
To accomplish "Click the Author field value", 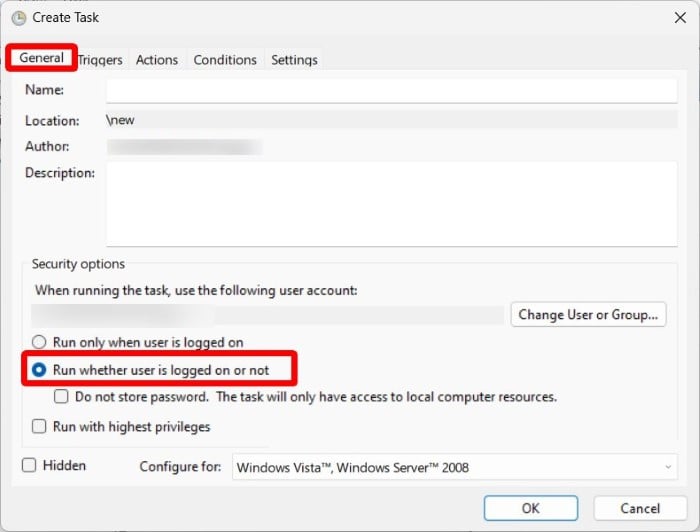I will pos(184,147).
